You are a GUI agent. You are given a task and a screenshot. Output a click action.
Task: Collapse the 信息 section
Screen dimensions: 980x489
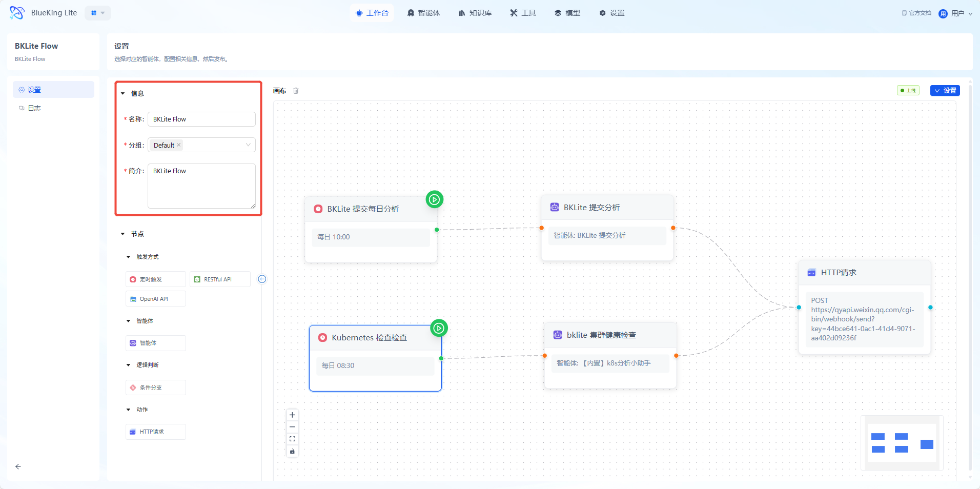click(123, 93)
